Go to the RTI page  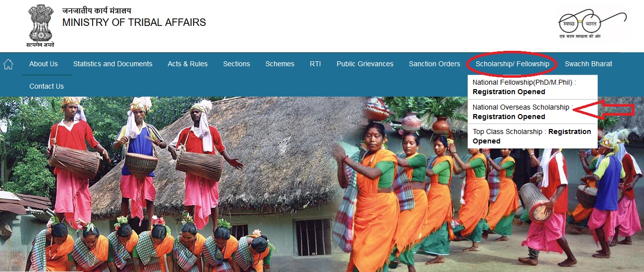[x=315, y=64]
